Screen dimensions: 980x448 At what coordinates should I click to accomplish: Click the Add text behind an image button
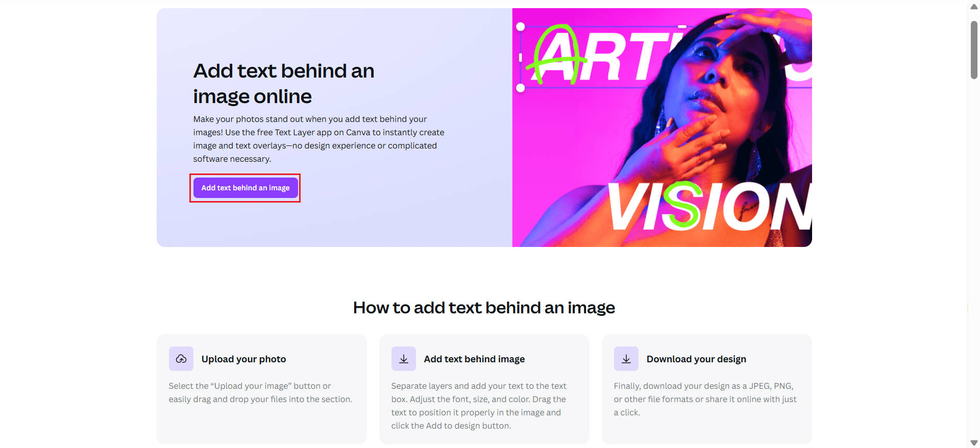(246, 188)
